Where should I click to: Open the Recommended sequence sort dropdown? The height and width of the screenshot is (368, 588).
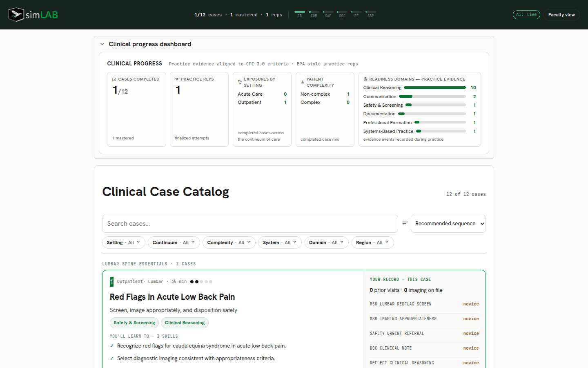point(448,224)
